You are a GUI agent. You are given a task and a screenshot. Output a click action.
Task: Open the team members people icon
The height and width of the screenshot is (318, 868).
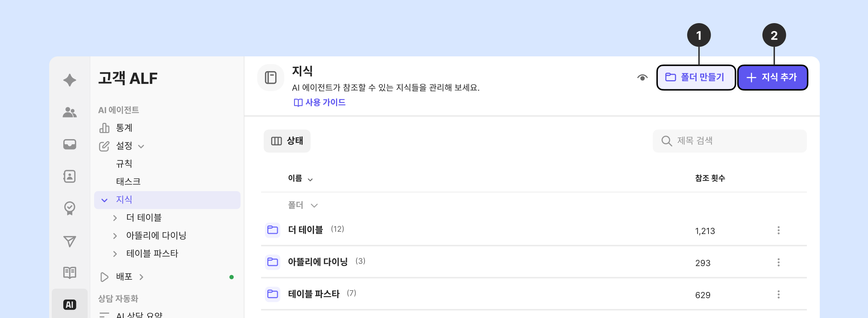tap(69, 112)
